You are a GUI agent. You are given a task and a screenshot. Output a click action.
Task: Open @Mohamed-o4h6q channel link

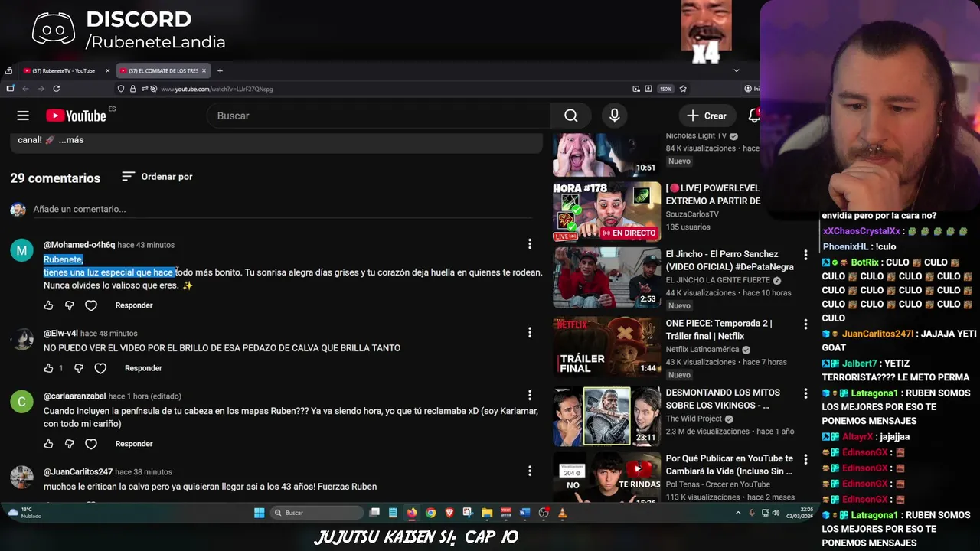(79, 245)
